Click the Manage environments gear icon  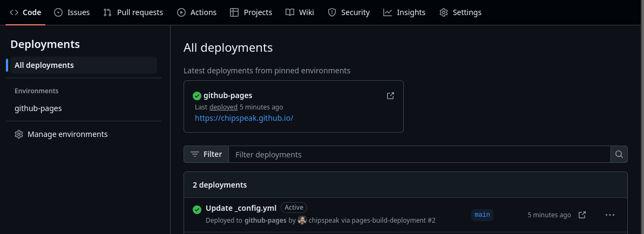point(18,134)
